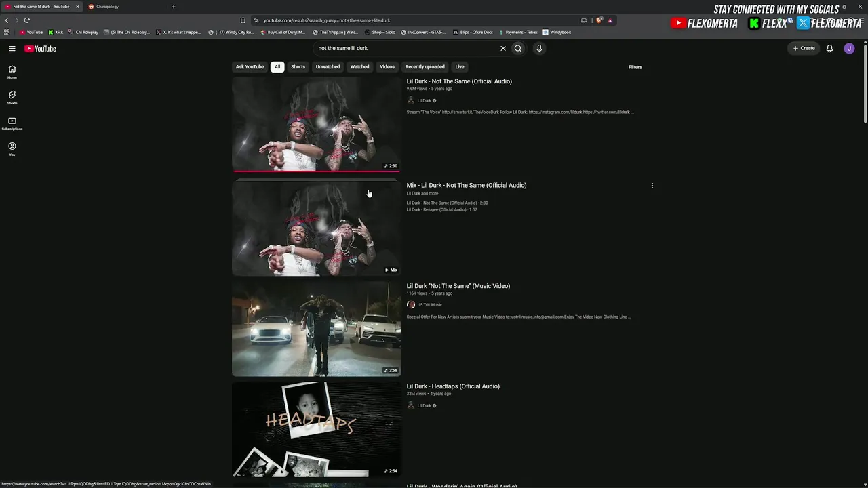
Task: Open Lil Durk - Not The Same (Official Audio) title
Action: coord(459,81)
